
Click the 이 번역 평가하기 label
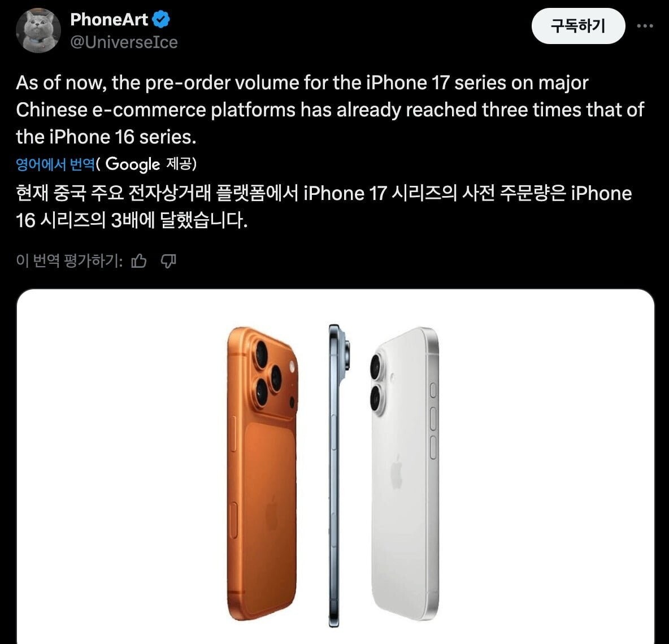[69, 260]
